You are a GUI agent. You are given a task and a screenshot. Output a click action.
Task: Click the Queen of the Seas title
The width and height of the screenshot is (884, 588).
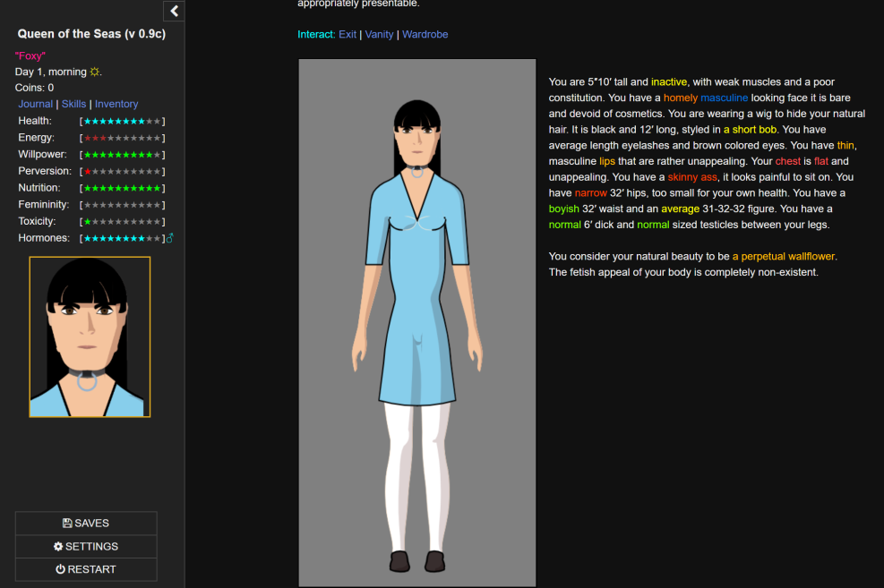[x=91, y=34]
